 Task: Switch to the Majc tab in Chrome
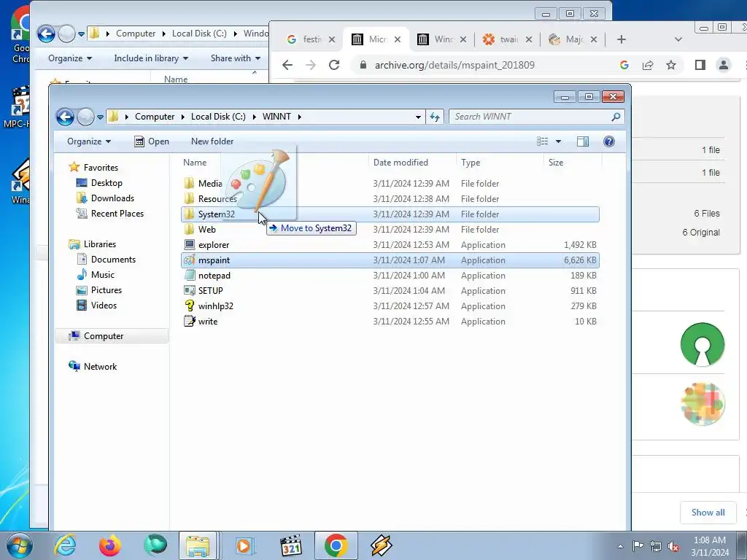573,39
